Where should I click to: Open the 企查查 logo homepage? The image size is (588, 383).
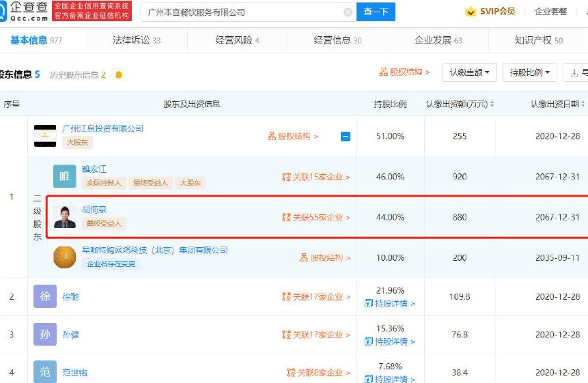click(x=24, y=11)
